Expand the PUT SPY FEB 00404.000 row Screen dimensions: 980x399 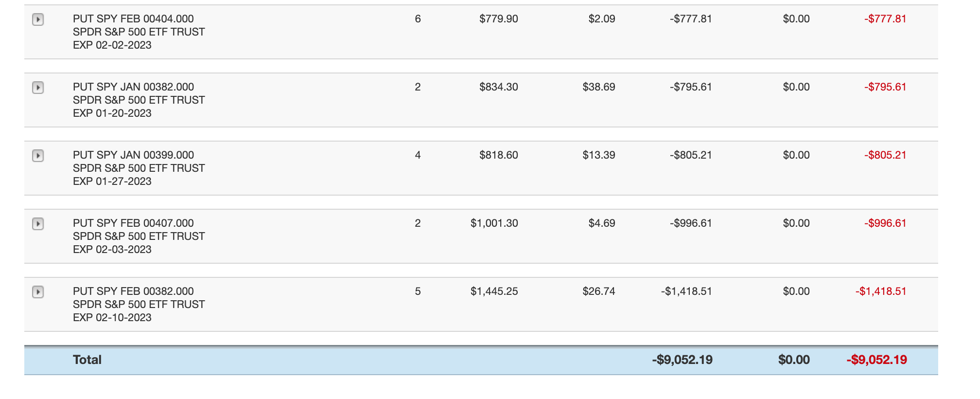(38, 19)
